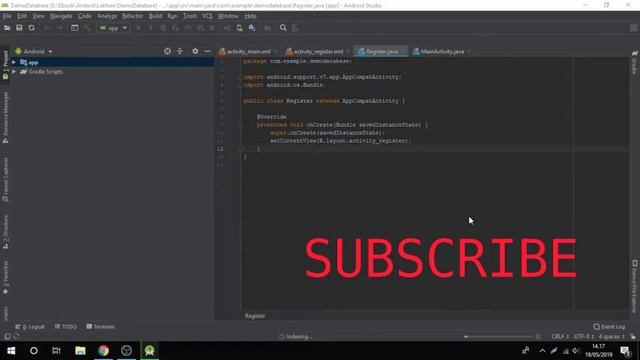This screenshot has width=640, height=360.
Task: Click the Run app play icon
Action: point(138,28)
